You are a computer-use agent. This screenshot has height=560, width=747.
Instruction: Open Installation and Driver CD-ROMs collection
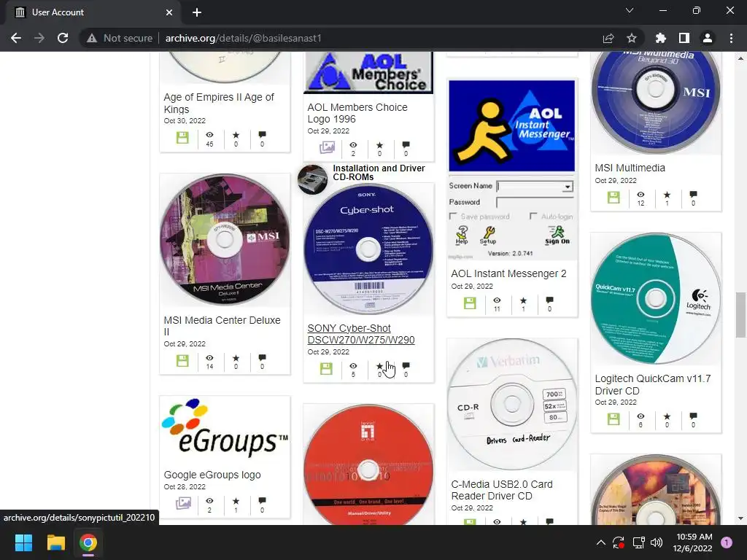tap(379, 172)
